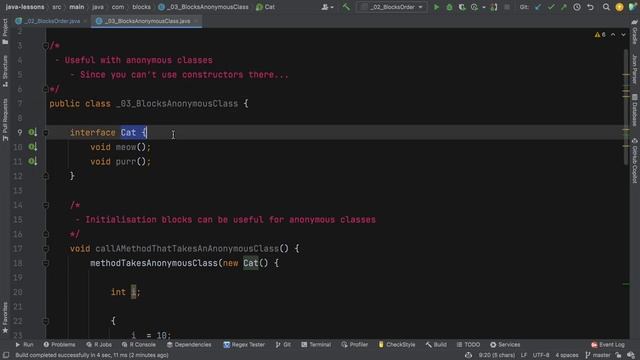Screen dimensions: 640x360
Task: Click the profiler run icon
Action: [474, 7]
